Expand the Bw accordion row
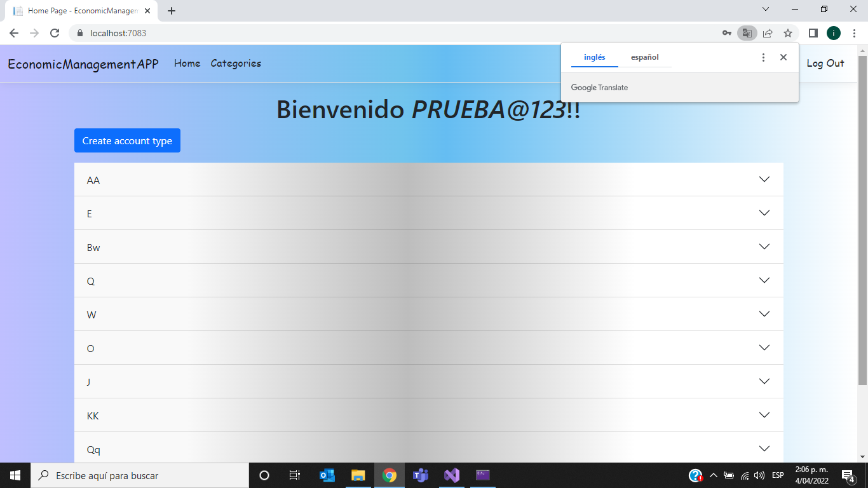 coord(429,247)
